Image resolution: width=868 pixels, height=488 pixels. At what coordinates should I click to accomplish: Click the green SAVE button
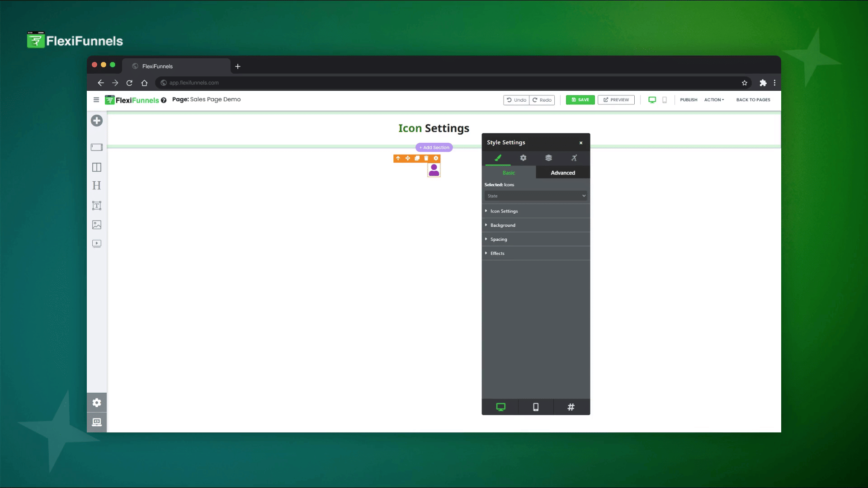580,100
